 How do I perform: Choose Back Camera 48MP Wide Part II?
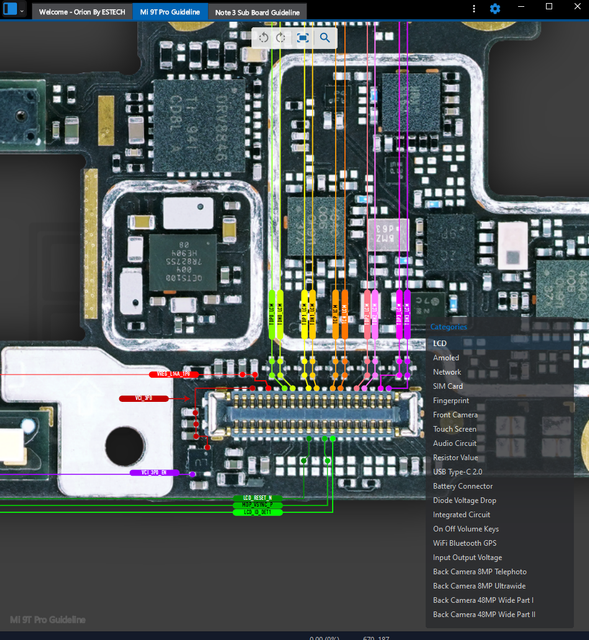(500, 615)
